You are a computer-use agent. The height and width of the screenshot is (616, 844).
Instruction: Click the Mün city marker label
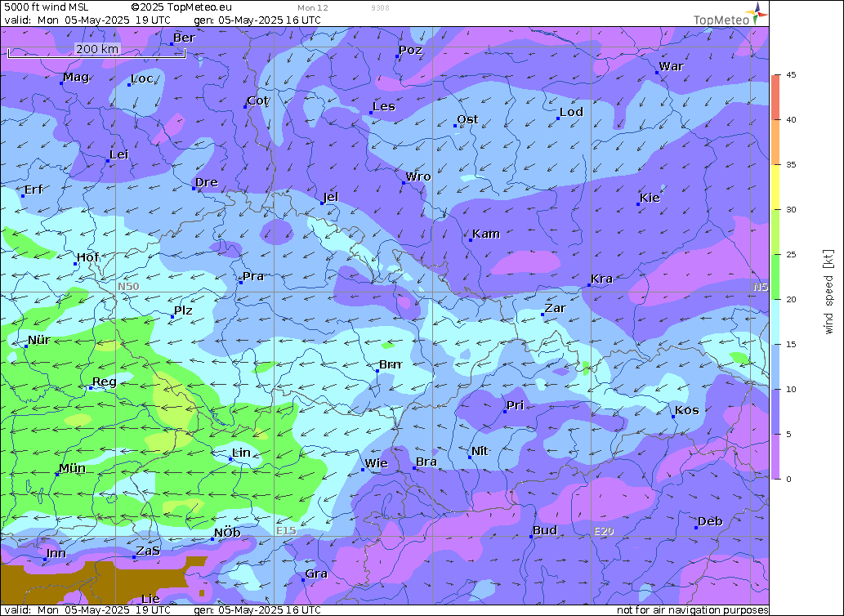[72, 468]
